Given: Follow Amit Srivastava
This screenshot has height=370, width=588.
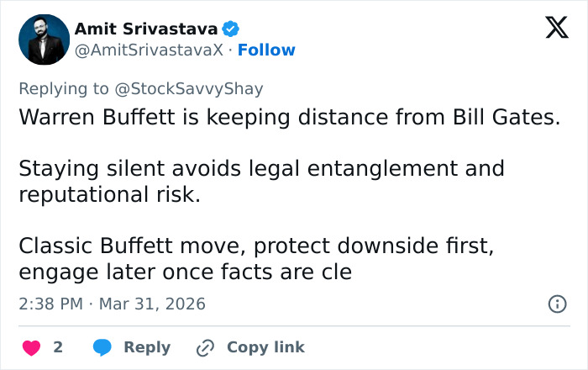Looking at the screenshot, I should tap(266, 50).
